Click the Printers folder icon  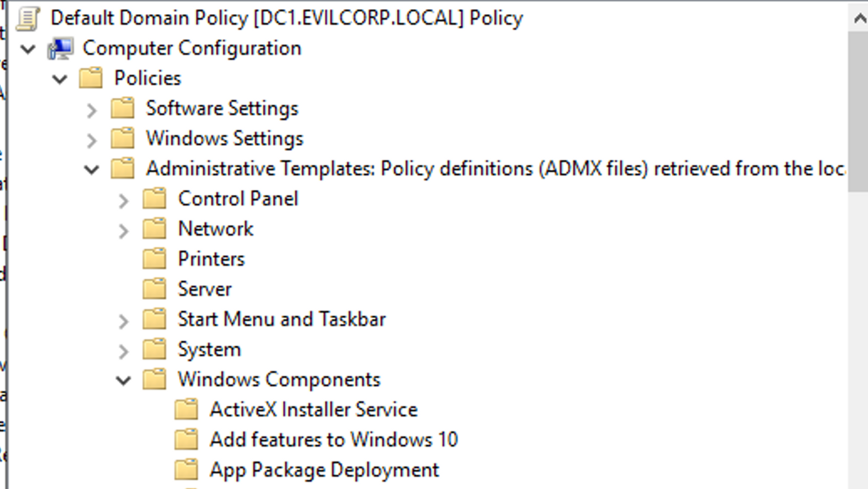(154, 259)
